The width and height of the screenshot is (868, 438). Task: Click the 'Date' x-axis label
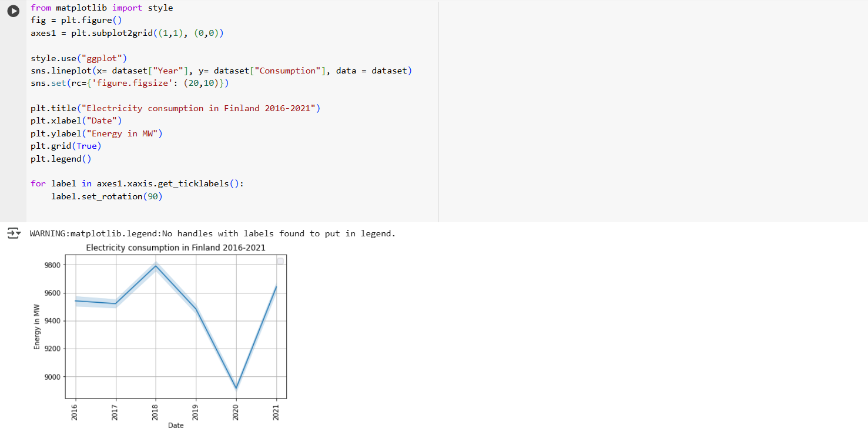click(x=175, y=425)
